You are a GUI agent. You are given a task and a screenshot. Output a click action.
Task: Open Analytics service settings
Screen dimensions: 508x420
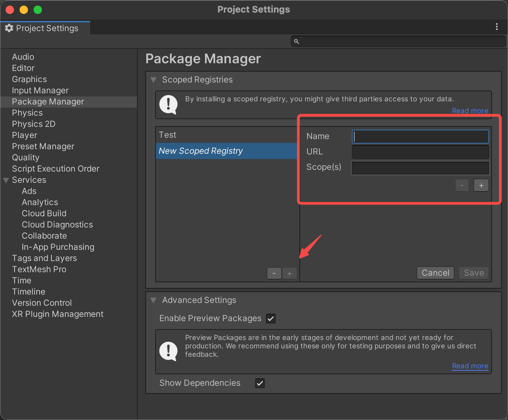pyautogui.click(x=40, y=202)
